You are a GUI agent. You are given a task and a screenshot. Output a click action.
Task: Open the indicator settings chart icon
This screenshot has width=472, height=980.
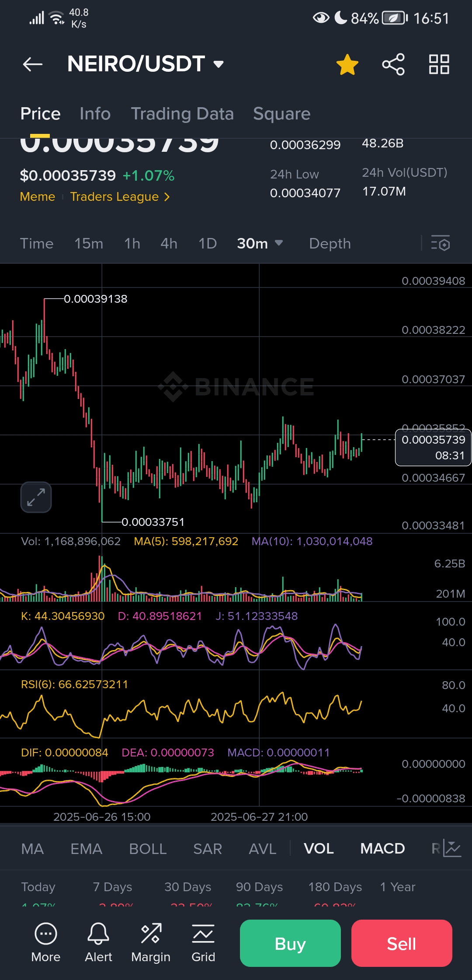pos(452,848)
